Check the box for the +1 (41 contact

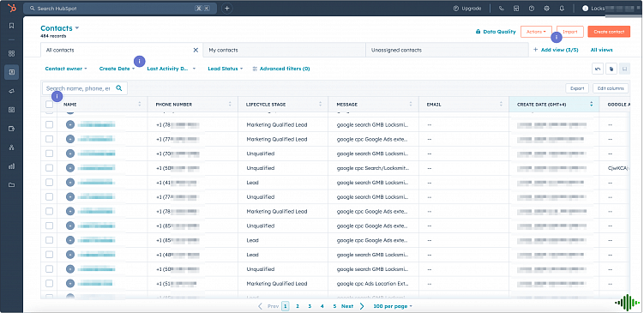coord(49,183)
